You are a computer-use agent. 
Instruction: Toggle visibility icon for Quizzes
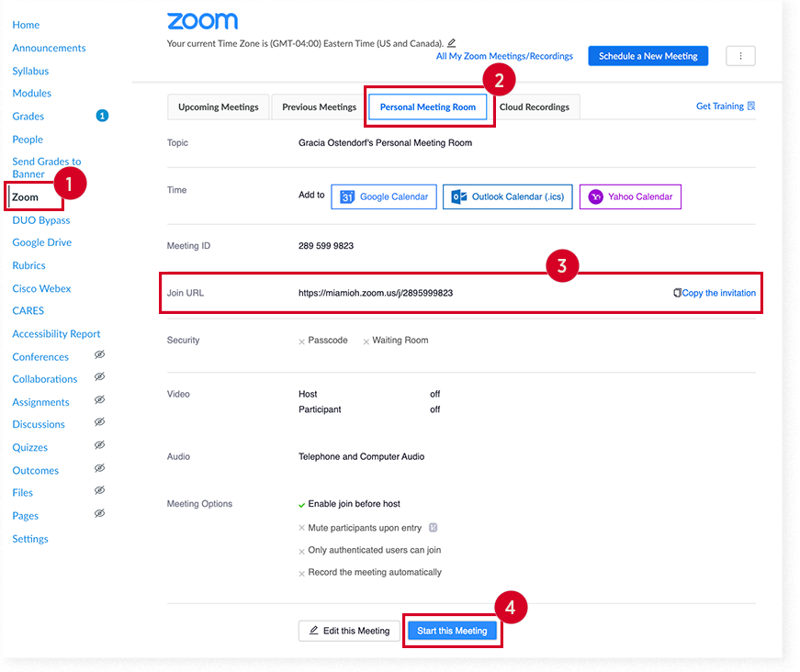point(99,445)
